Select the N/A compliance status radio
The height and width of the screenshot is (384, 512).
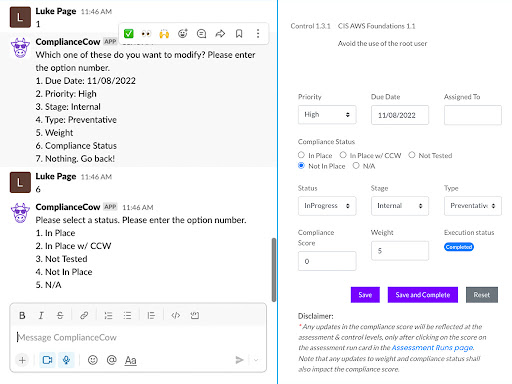tap(356, 166)
